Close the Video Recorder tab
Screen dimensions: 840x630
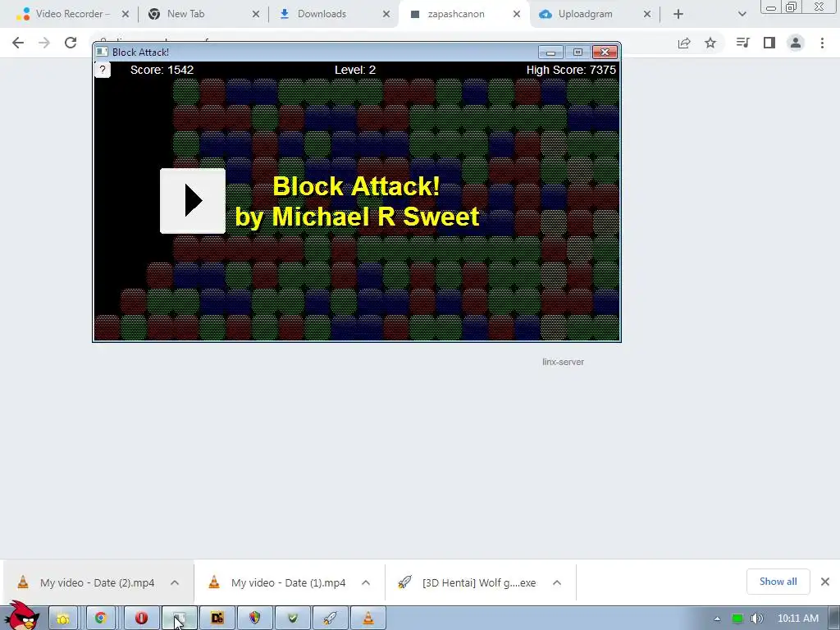(126, 14)
